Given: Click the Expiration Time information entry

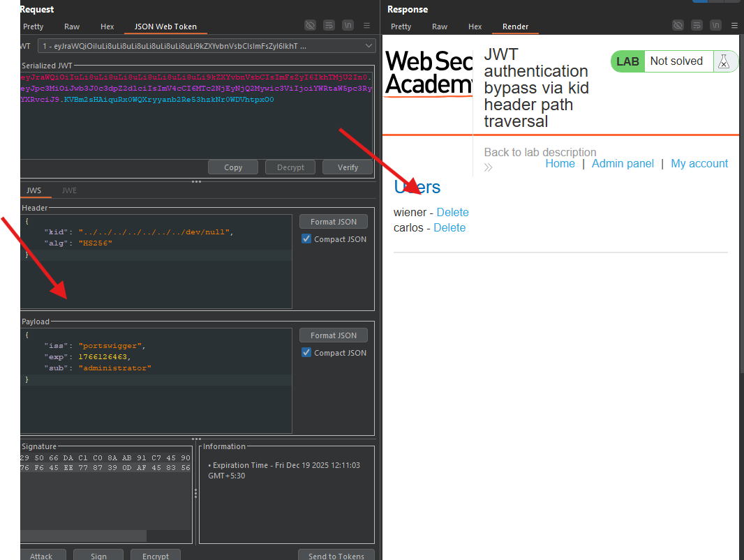Looking at the screenshot, I should 284,470.
